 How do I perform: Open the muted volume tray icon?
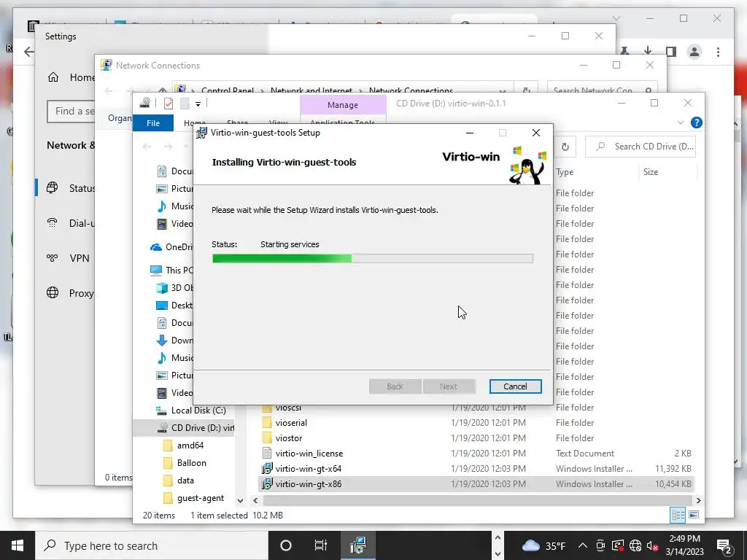(652, 545)
